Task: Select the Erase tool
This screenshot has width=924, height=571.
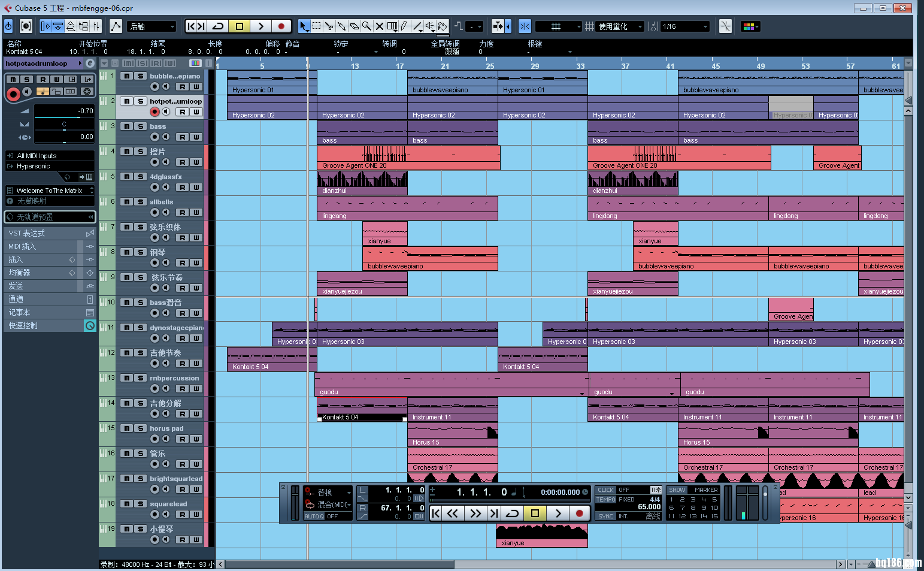Action: pos(354,26)
